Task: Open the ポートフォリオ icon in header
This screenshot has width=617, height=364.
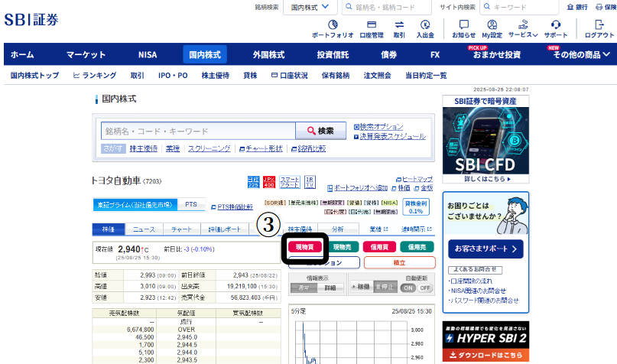Action: (333, 29)
